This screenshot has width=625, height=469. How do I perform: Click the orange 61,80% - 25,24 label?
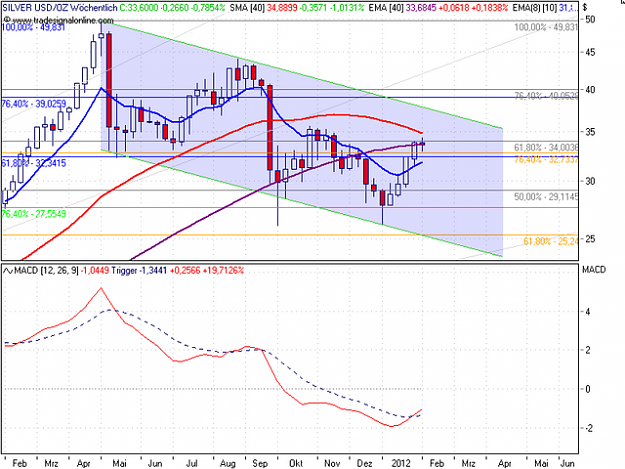tap(550, 241)
